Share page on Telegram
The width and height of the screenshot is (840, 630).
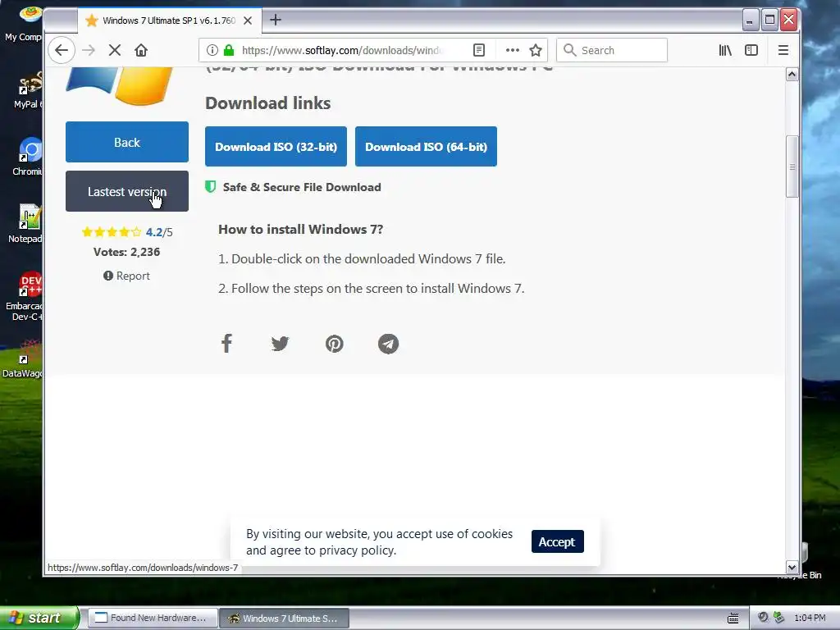[x=388, y=344]
